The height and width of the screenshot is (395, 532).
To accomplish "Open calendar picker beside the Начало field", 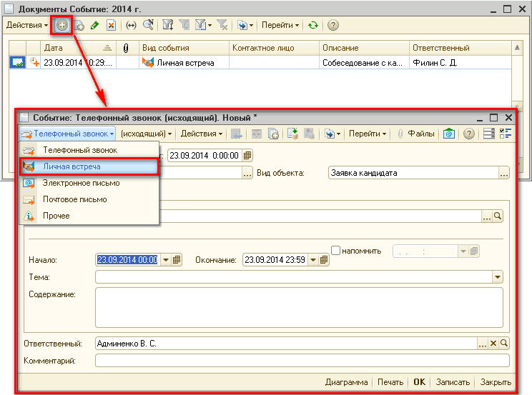I will tap(177, 260).
